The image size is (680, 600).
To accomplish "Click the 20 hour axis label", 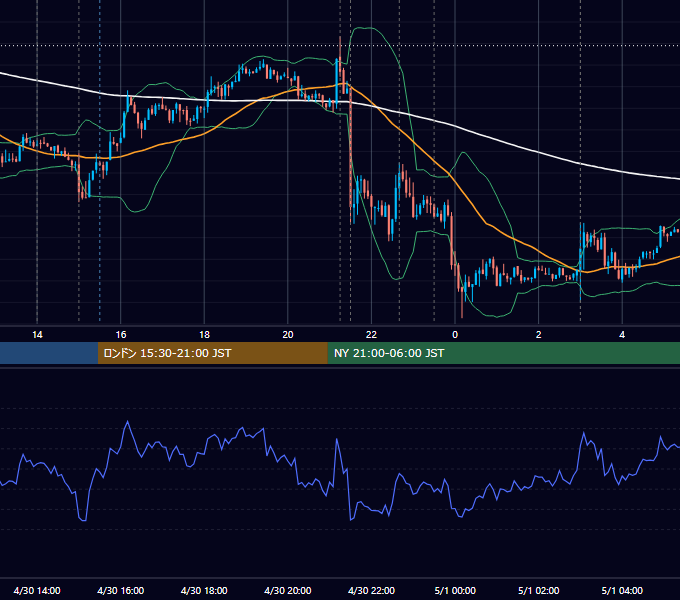I will [x=288, y=335].
